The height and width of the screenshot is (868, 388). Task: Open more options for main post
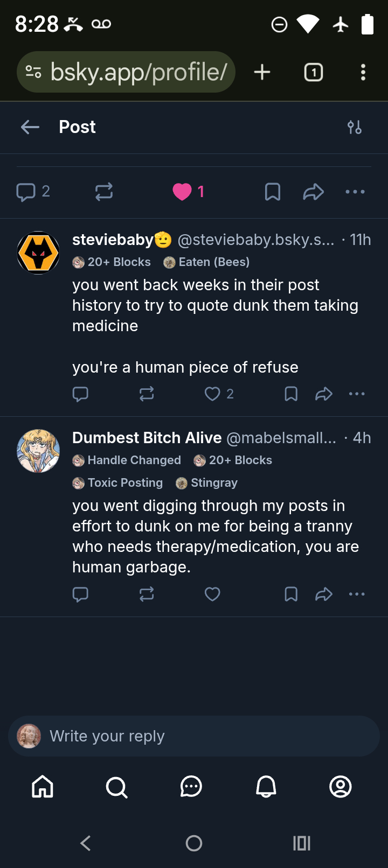(355, 192)
